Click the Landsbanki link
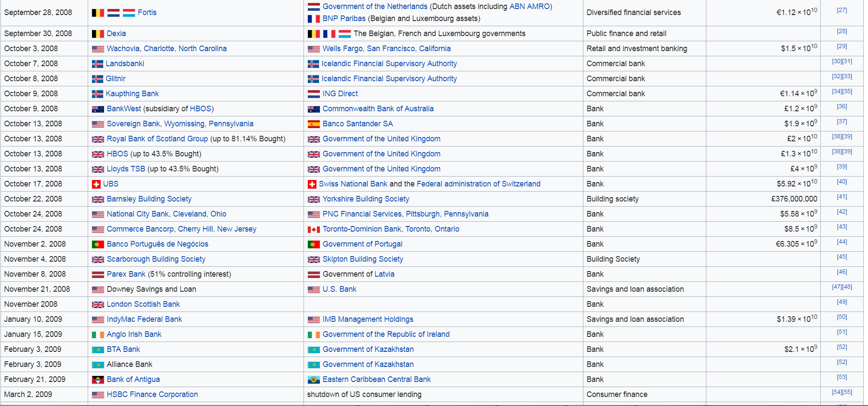Image resolution: width=868 pixels, height=406 pixels. pos(125,64)
